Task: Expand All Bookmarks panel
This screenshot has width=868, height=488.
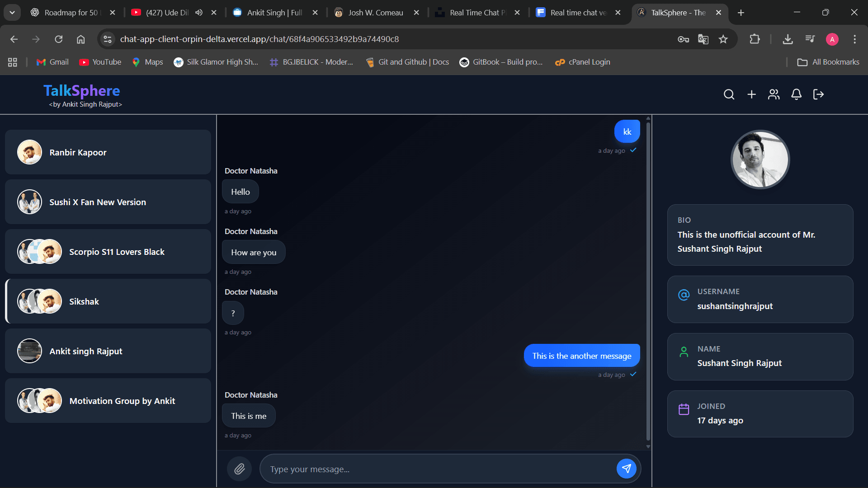Action: (828, 62)
